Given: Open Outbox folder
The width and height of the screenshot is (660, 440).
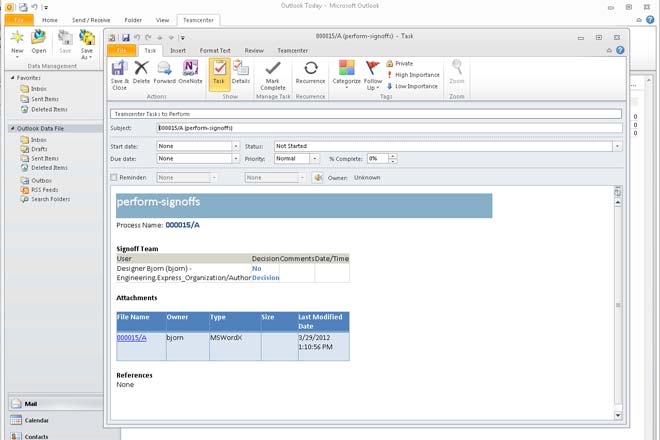Looking at the screenshot, I should coord(36,180).
